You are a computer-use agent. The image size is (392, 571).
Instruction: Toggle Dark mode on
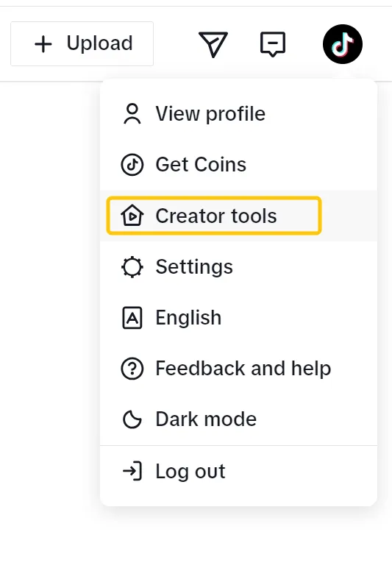238,419
